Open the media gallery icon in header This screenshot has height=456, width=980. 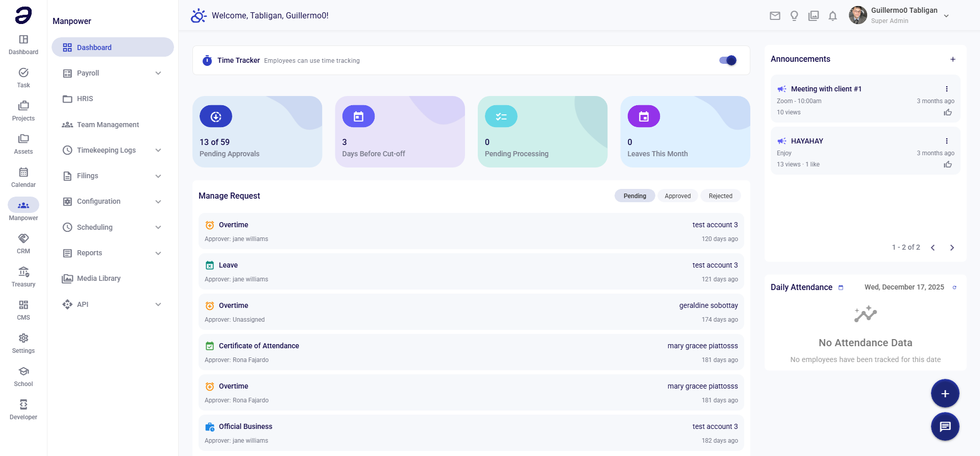click(814, 16)
